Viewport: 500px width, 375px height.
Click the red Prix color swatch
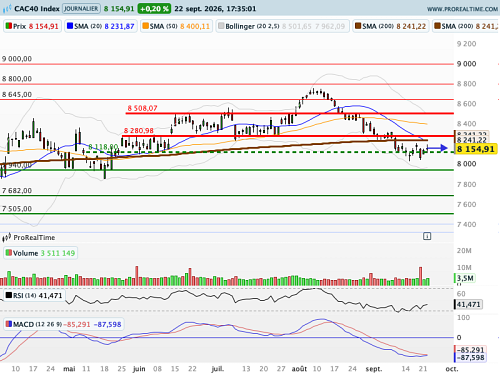9,26
